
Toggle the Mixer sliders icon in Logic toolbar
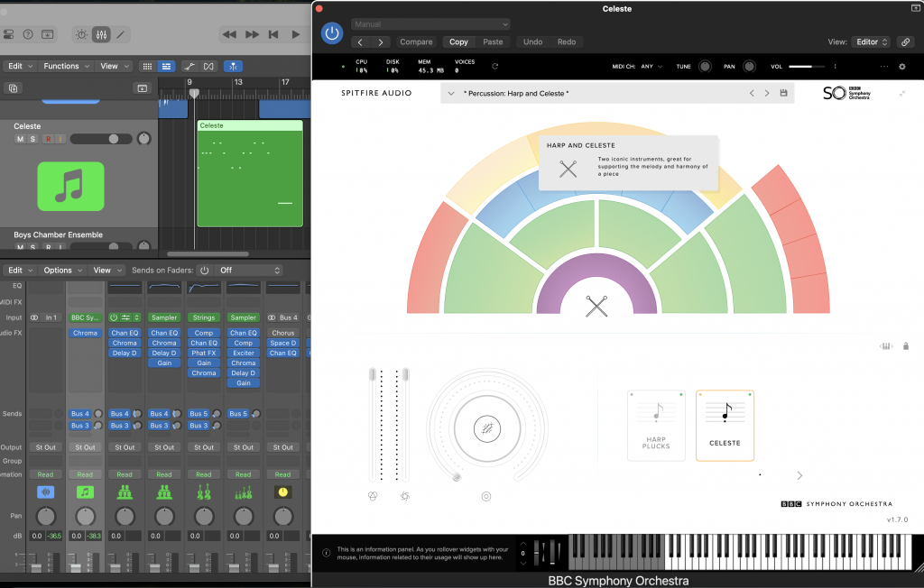tap(101, 35)
